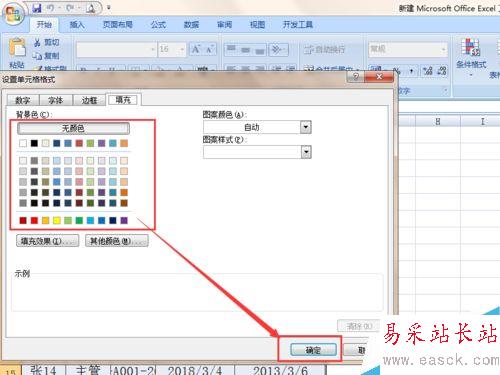Click the wrap text (自动换行) button

(x=324, y=50)
